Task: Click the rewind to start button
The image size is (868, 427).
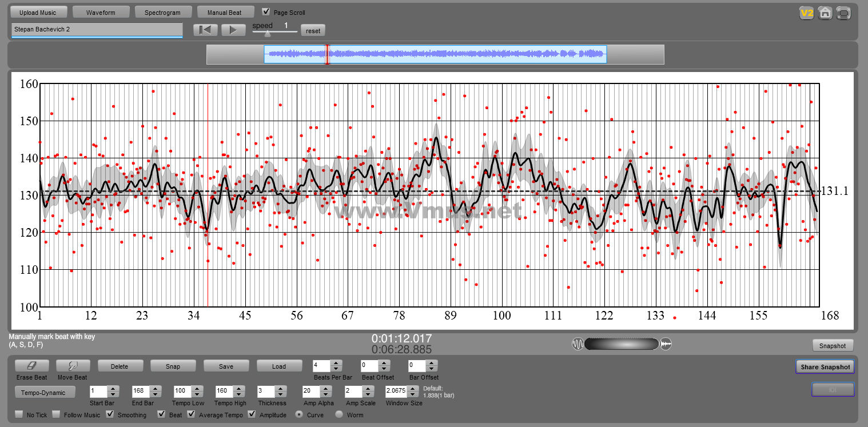Action: coord(205,30)
